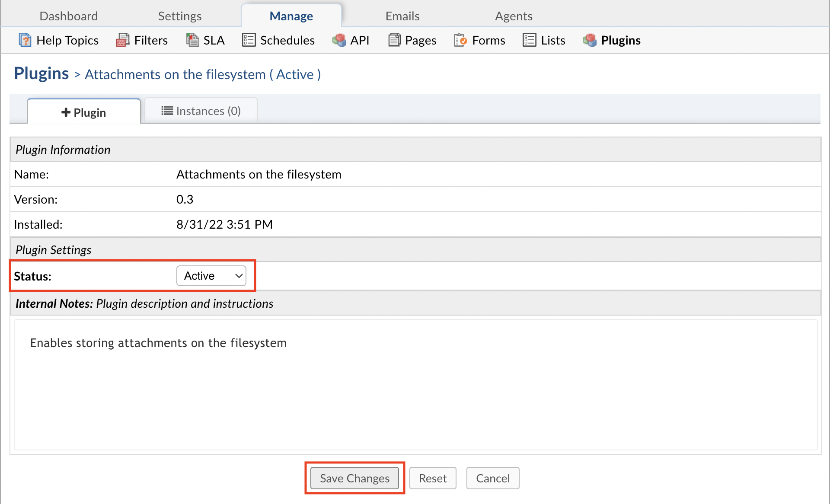
Task: Open the Agents section
Action: 514,16
